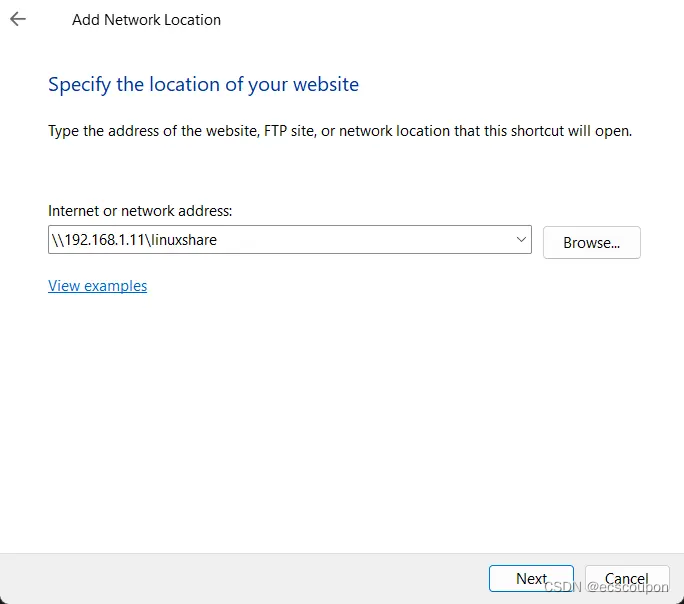This screenshot has width=684, height=604.
Task: Click the "Add Network Location" title text
Action: [146, 20]
